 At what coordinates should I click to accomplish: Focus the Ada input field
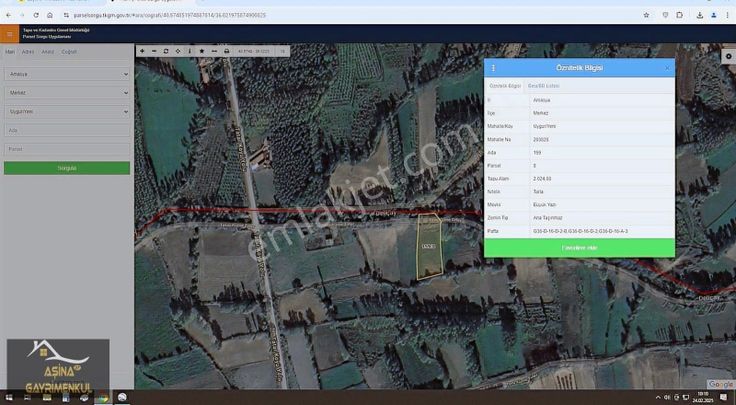point(67,130)
